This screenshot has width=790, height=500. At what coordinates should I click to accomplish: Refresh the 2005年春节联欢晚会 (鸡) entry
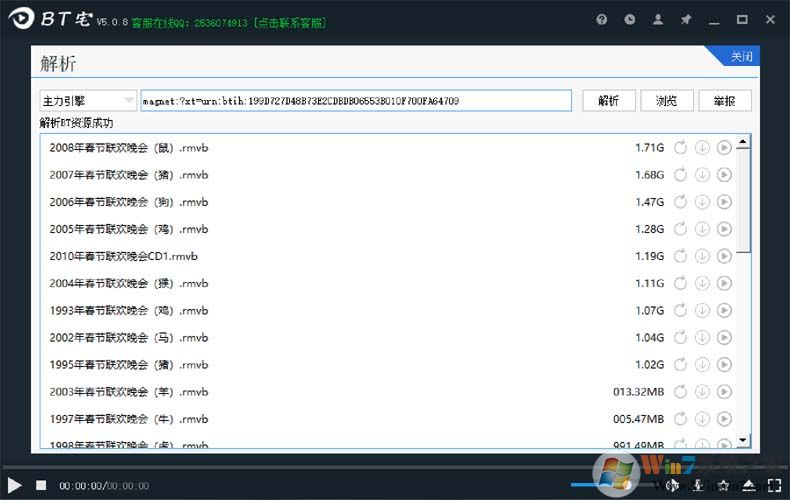(680, 229)
